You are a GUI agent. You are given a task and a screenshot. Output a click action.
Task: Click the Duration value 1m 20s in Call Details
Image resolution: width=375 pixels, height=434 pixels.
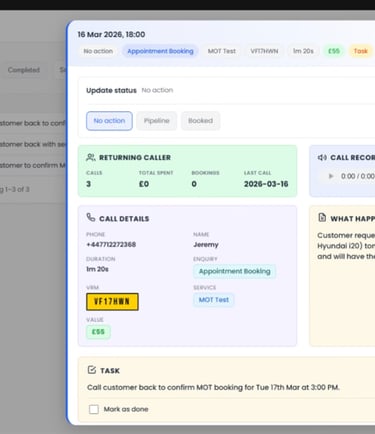(97, 269)
